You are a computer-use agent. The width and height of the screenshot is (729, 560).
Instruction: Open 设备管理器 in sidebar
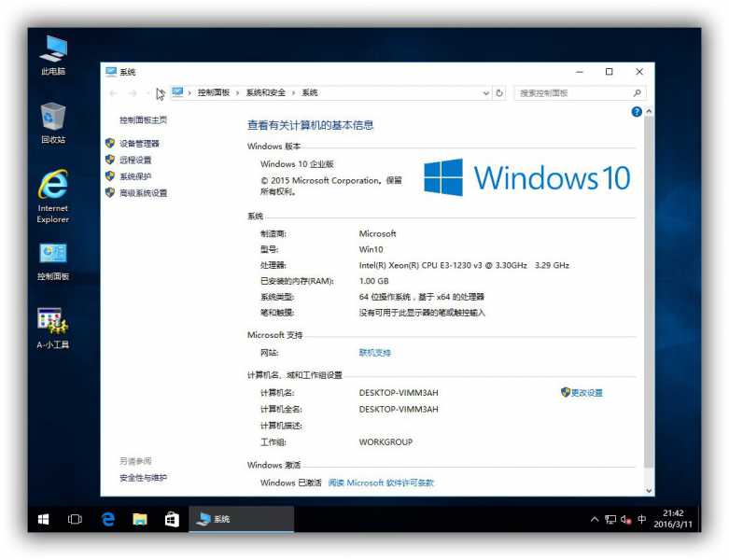(139, 144)
